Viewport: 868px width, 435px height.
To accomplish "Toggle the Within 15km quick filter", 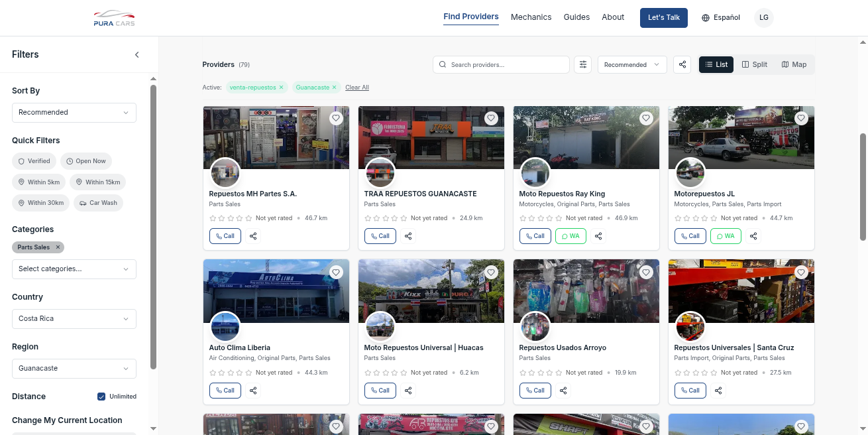I will pyautogui.click(x=97, y=182).
